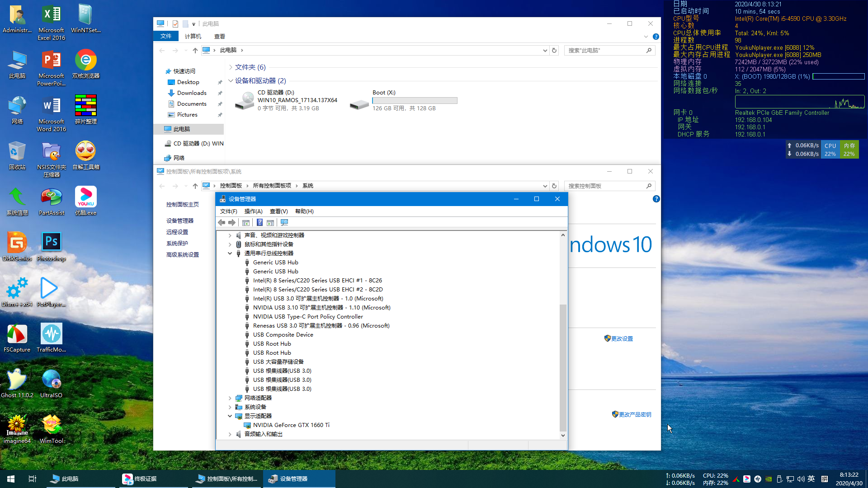Select USB 大容量存储设备 entry
The width and height of the screenshot is (868, 488).
(278, 362)
